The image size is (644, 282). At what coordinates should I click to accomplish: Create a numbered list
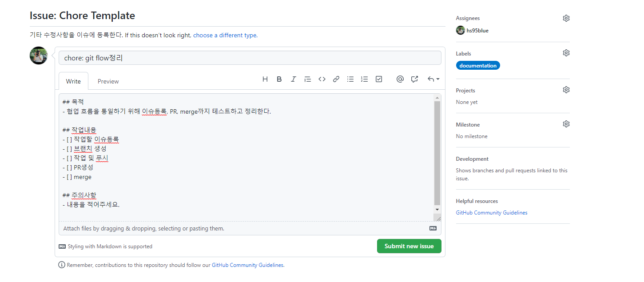[364, 79]
